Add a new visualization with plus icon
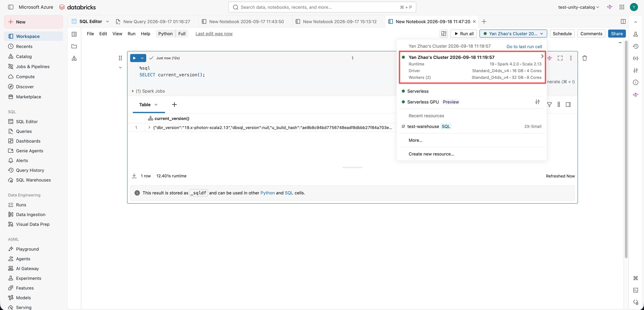The width and height of the screenshot is (644, 310). (x=174, y=105)
